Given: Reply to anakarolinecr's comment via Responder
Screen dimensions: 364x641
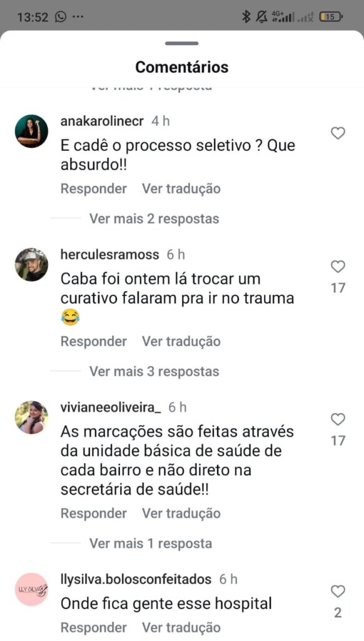Looking at the screenshot, I should (x=94, y=189).
